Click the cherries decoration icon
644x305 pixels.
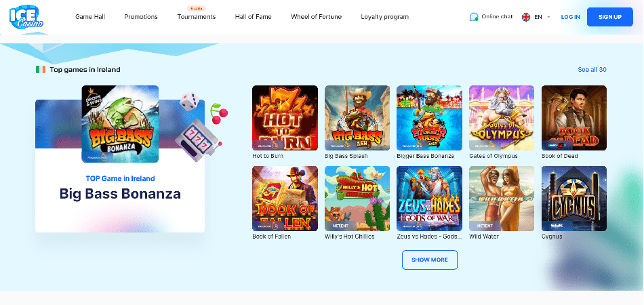(x=218, y=113)
